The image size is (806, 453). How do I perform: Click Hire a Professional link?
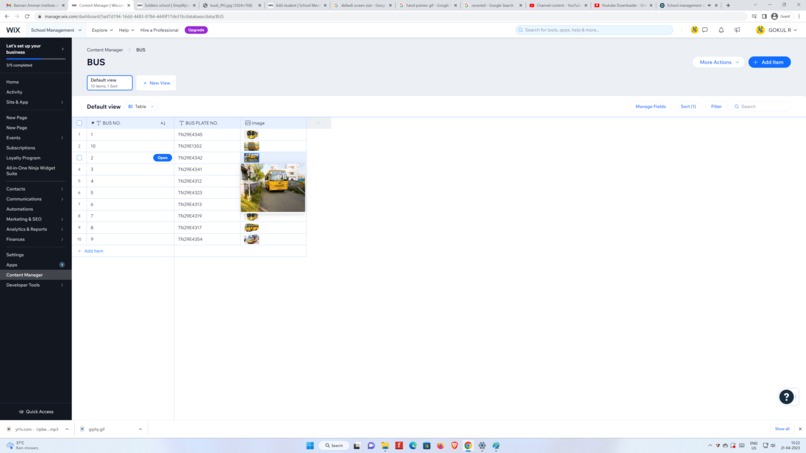coord(159,30)
